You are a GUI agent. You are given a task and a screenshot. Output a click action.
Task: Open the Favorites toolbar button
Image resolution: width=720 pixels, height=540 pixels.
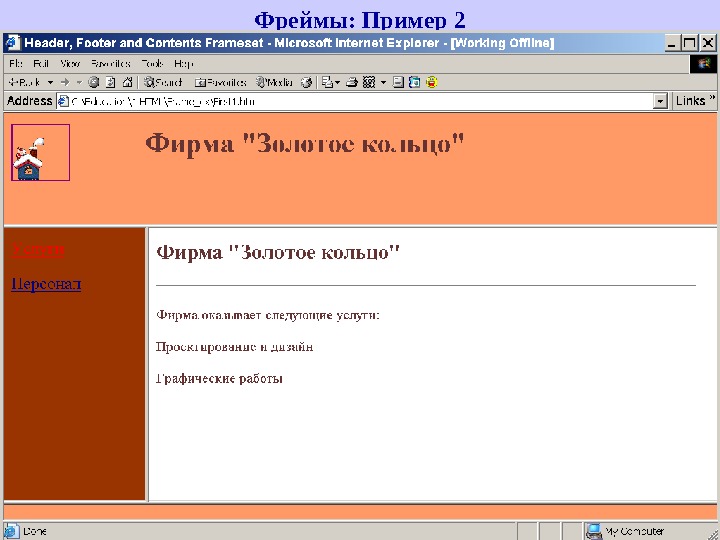(x=220, y=82)
